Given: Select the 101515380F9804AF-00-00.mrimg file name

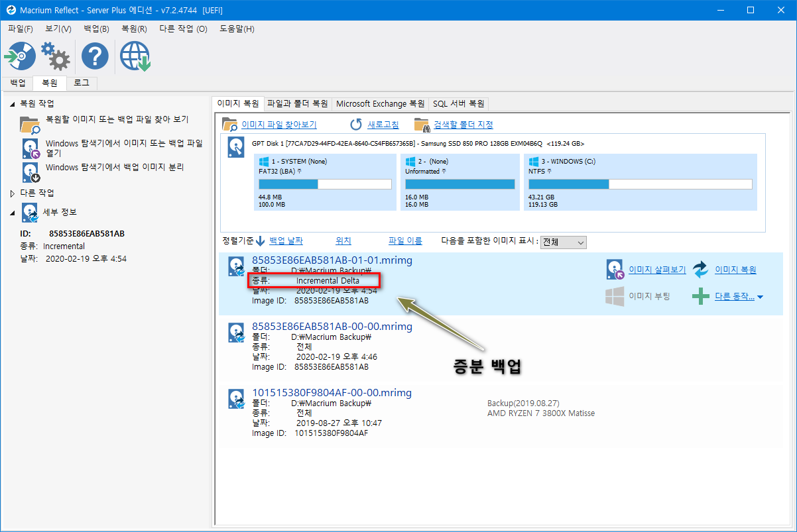Looking at the screenshot, I should (332, 393).
